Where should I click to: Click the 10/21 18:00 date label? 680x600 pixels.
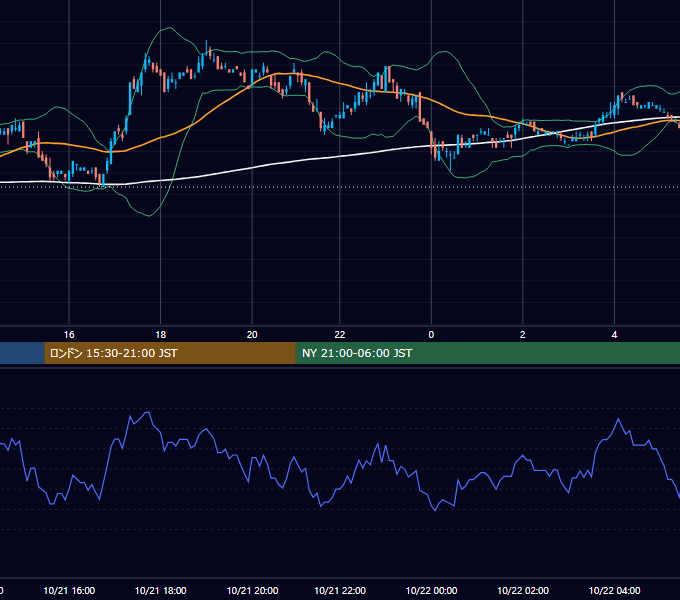pos(160,590)
